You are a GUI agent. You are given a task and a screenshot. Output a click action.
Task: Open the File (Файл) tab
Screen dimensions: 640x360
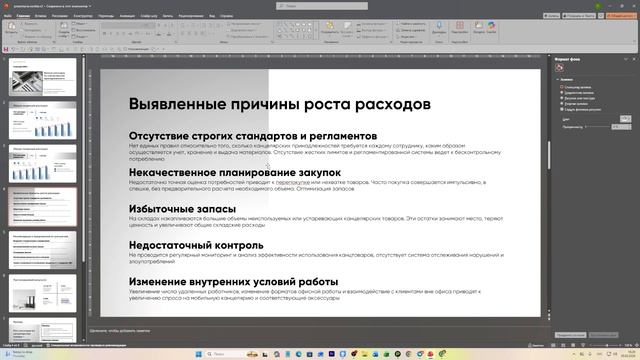pos(7,16)
